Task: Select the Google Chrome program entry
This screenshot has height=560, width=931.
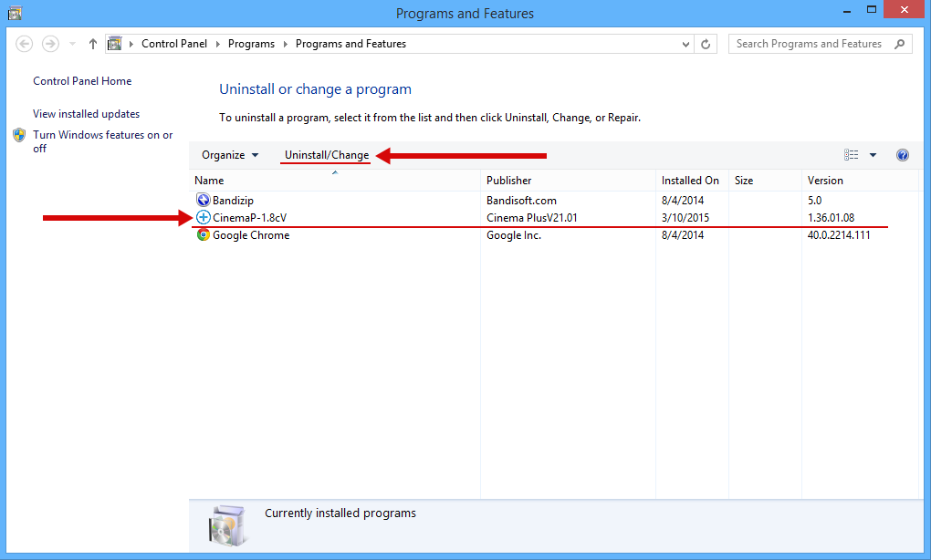Action: click(x=251, y=235)
